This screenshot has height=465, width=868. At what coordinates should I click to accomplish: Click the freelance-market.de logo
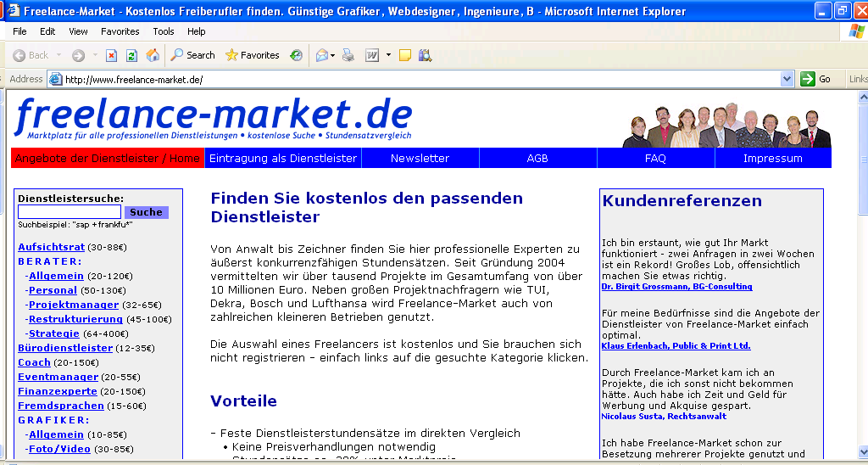tap(213, 118)
